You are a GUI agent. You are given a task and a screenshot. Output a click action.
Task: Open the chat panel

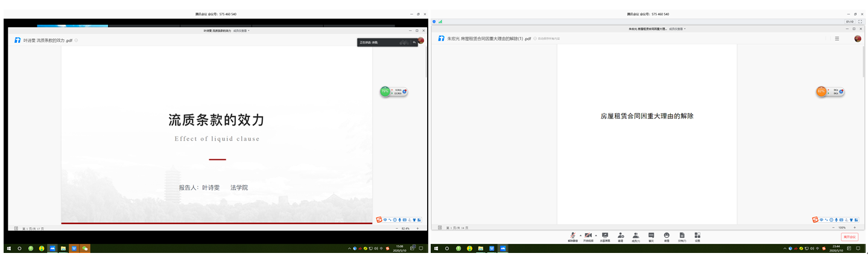[651, 235]
